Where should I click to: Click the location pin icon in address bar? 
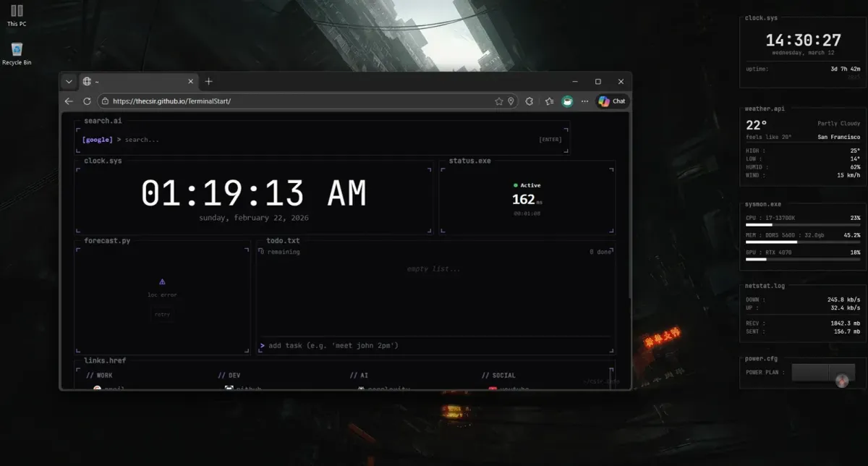[x=511, y=101]
